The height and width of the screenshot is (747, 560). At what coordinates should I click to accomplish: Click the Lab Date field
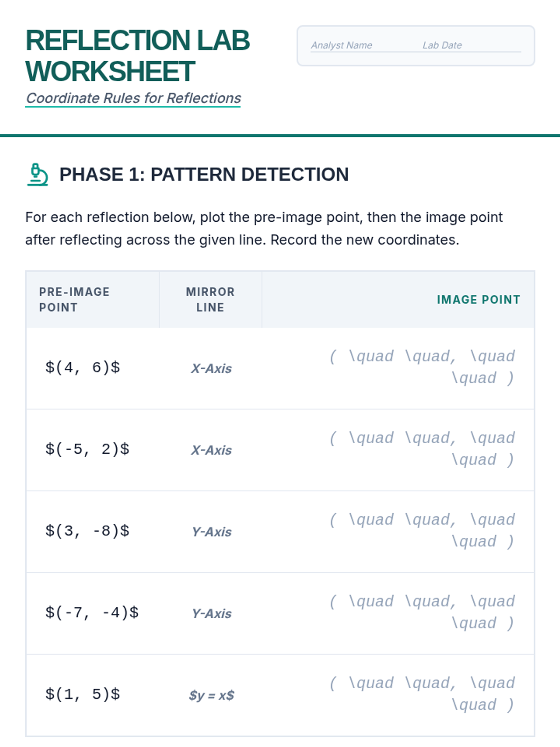click(x=470, y=46)
